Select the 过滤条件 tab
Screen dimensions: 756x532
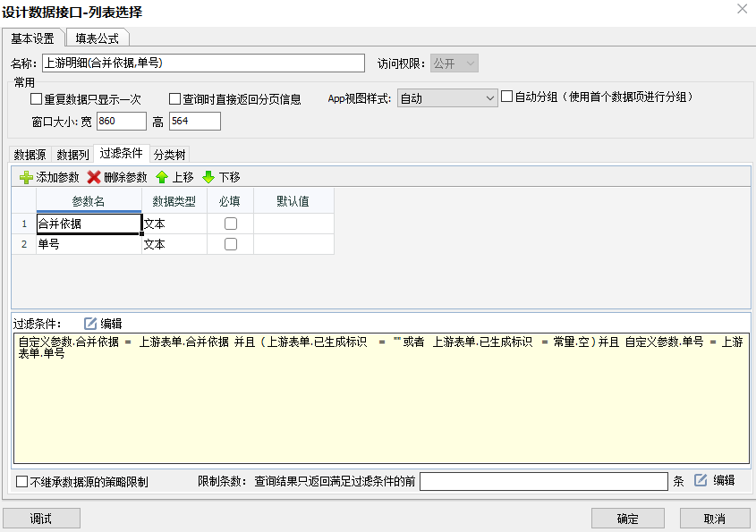click(x=122, y=153)
